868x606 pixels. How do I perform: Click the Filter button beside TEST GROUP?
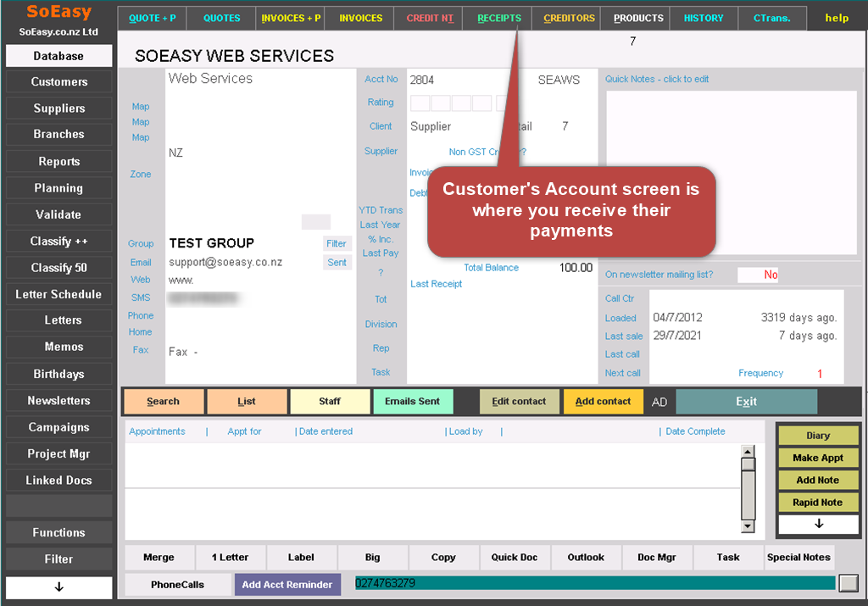coord(337,243)
